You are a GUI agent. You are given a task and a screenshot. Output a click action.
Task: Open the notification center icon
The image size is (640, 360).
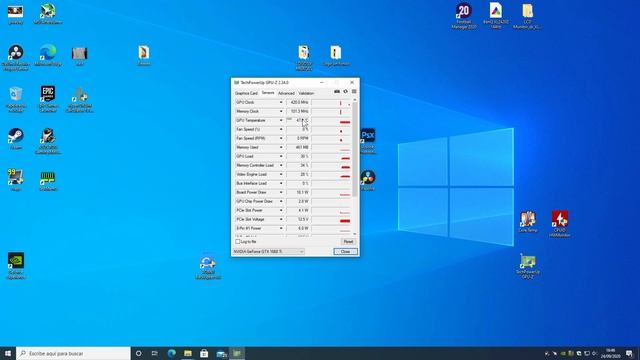(x=629, y=353)
